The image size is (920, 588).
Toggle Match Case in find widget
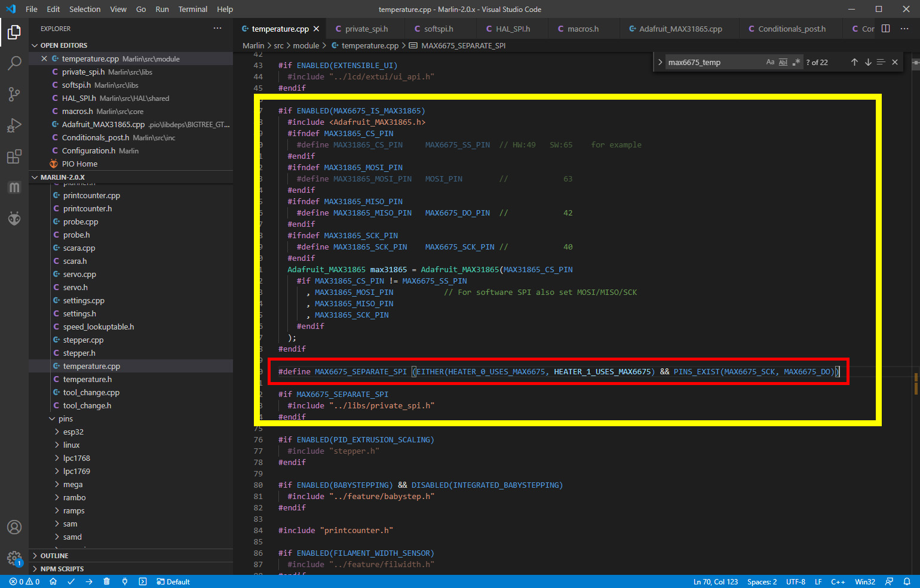click(x=770, y=62)
